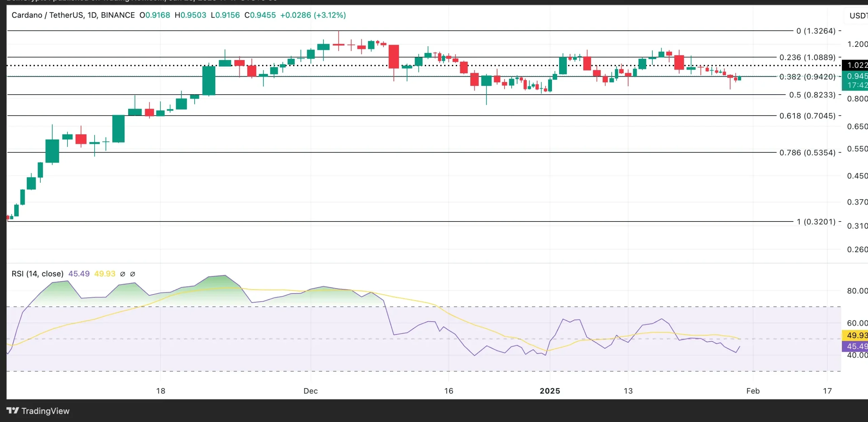Click the Fibonacci label 0.618 (0.7045)
Viewport: 868px width, 422px height.
click(x=807, y=116)
